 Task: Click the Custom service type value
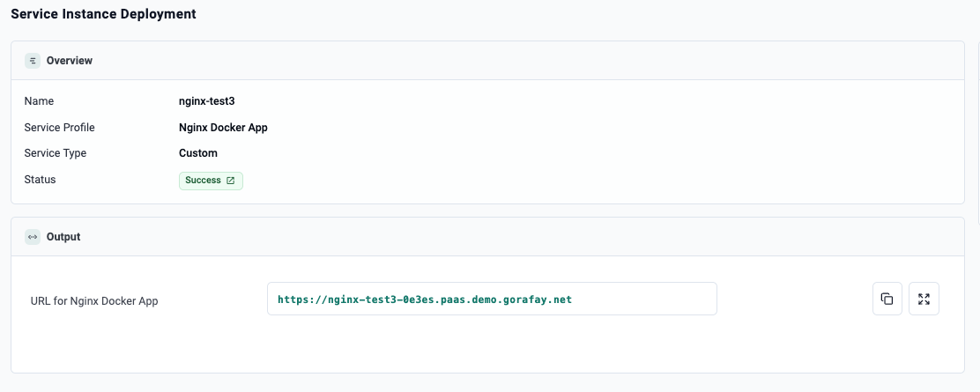(x=198, y=153)
